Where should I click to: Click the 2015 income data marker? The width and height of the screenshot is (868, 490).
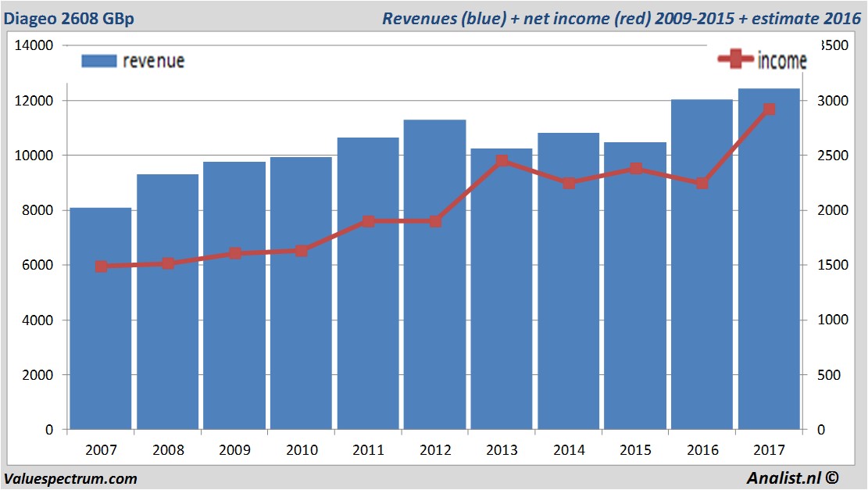point(635,169)
